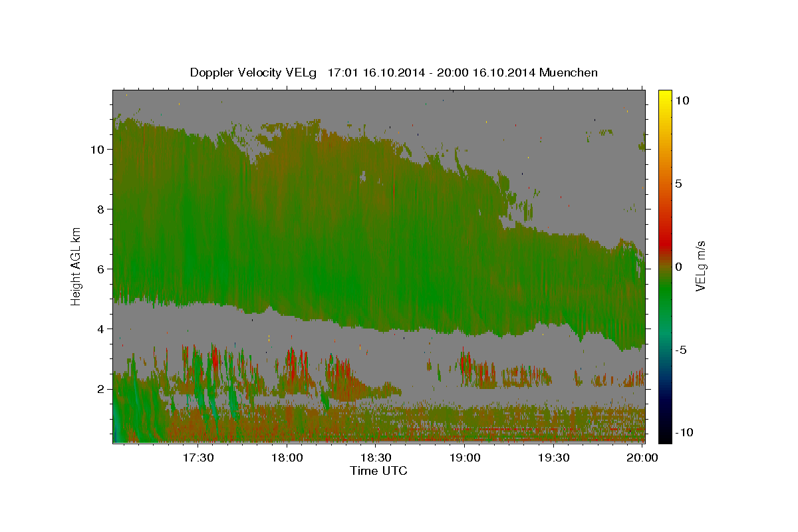Screen dimensions: 798x532
Task: Click the colorbar value 10 label
Action: point(682,100)
